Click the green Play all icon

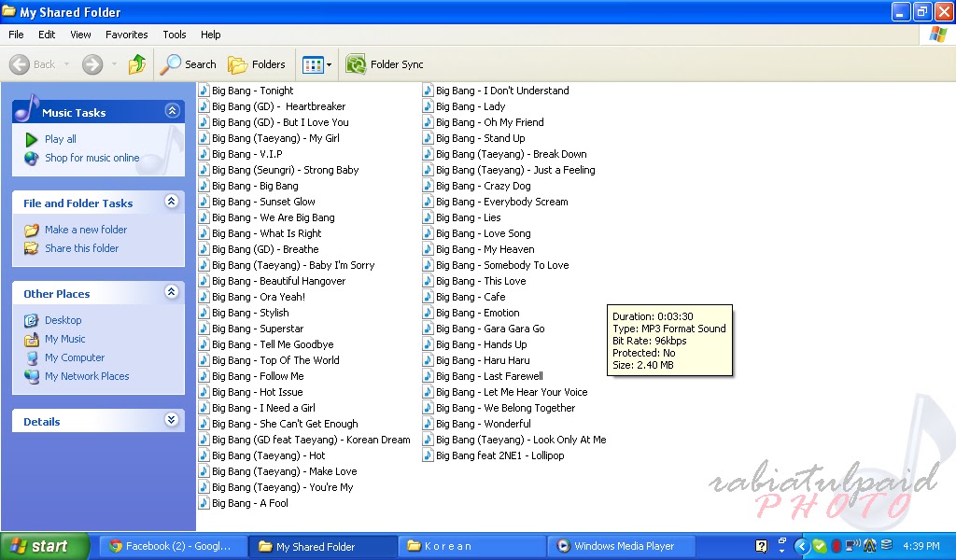[x=31, y=140]
